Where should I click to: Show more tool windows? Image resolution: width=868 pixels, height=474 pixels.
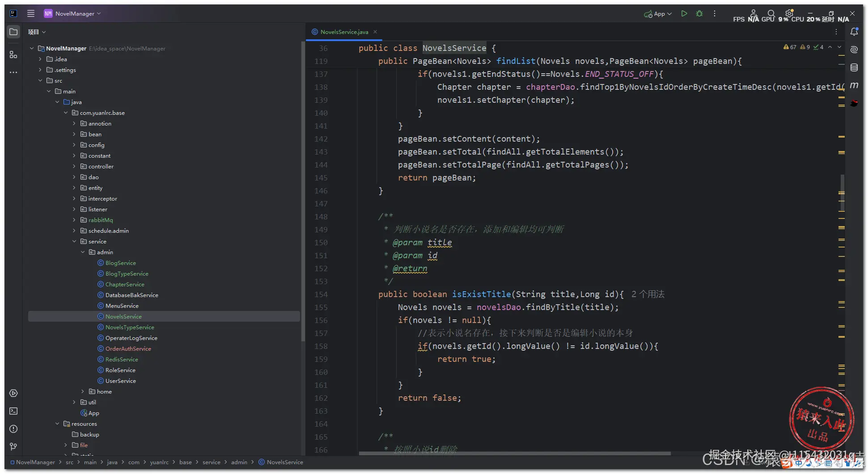coord(13,72)
